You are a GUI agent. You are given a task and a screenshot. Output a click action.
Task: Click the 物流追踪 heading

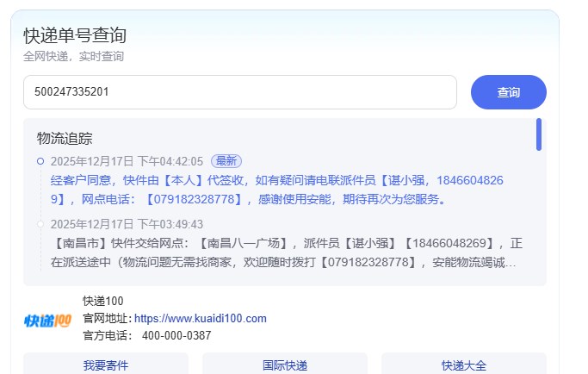coord(65,138)
